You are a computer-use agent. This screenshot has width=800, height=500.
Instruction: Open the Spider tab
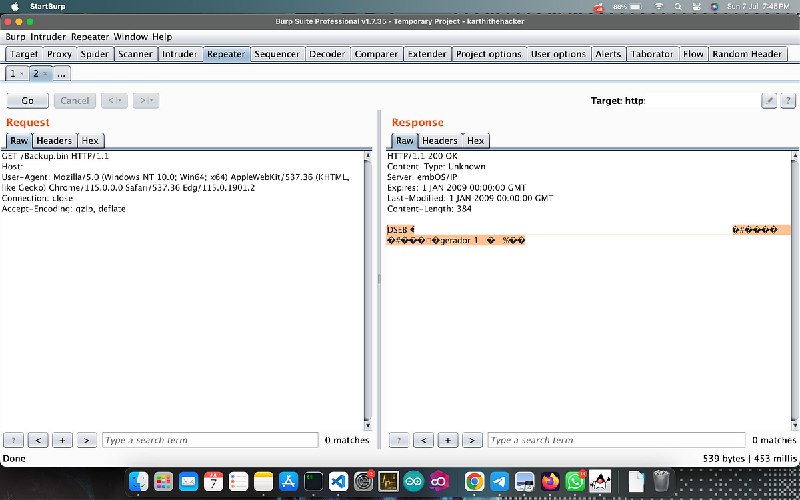click(x=95, y=54)
